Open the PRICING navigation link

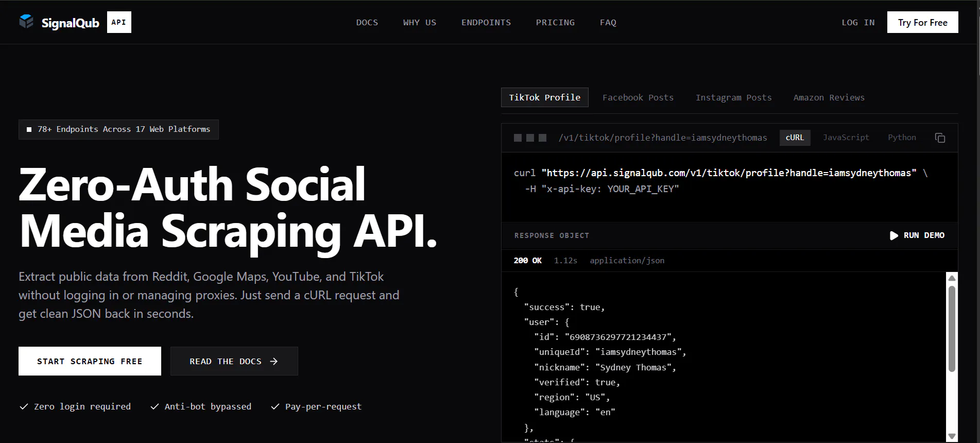[555, 23]
